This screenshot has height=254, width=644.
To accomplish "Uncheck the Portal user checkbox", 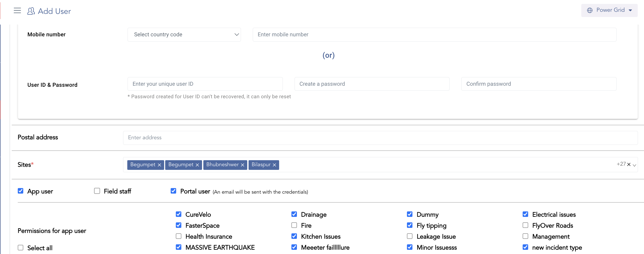I will (173, 191).
